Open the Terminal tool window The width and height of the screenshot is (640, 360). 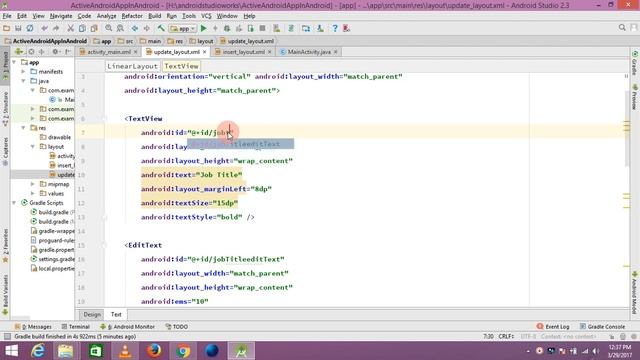(x=76, y=327)
